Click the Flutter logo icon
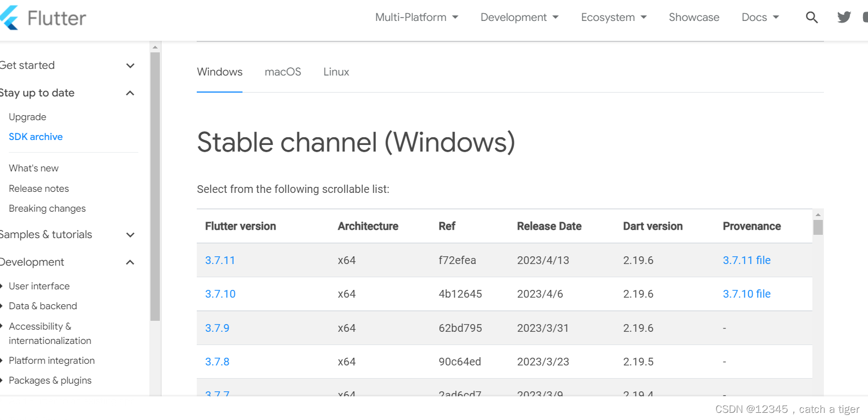 [x=10, y=18]
